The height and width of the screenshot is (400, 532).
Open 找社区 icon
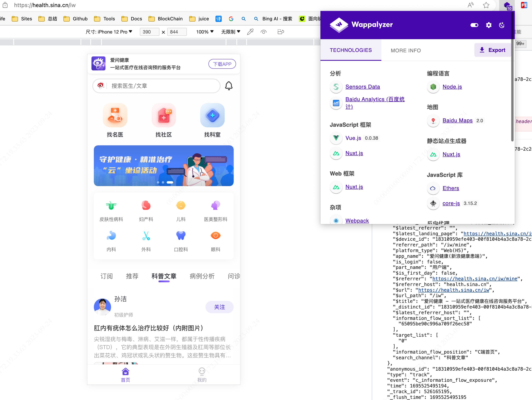(x=164, y=115)
